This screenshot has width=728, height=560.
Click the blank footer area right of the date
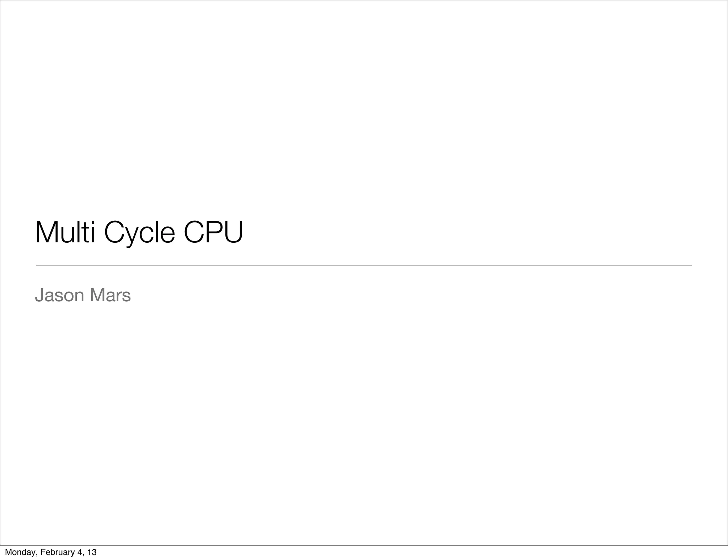point(391,553)
